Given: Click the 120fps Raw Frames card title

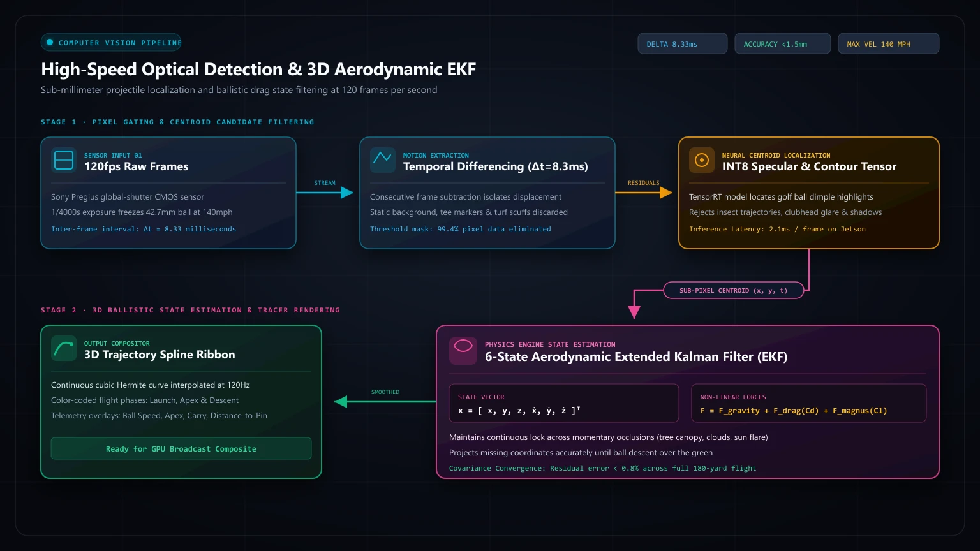Looking at the screenshot, I should coord(137,166).
